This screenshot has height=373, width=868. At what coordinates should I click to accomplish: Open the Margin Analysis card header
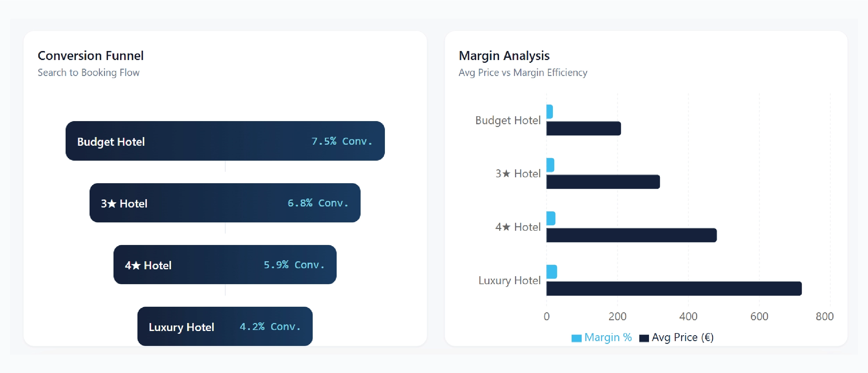pyautogui.click(x=504, y=56)
